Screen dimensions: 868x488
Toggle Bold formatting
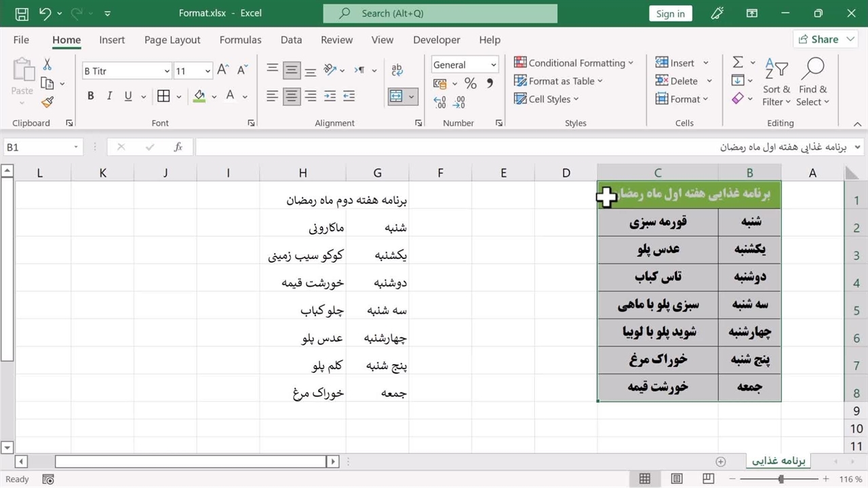click(90, 96)
